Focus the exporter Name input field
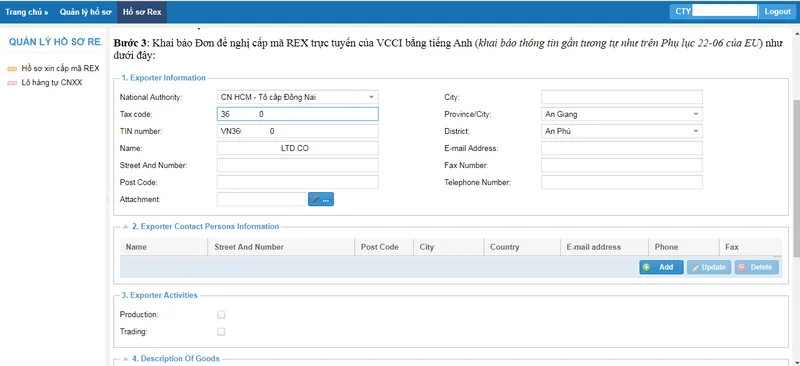Viewport: 800px width, 366px height. coord(297,148)
